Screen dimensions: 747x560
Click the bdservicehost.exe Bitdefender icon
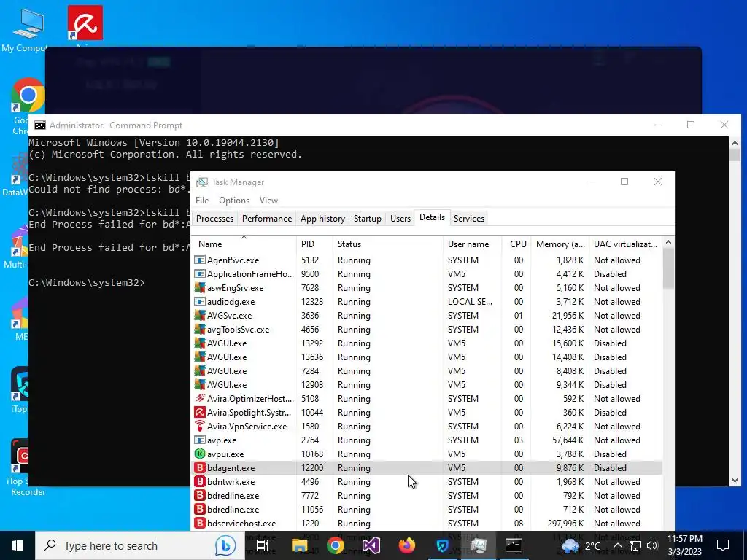200,523
